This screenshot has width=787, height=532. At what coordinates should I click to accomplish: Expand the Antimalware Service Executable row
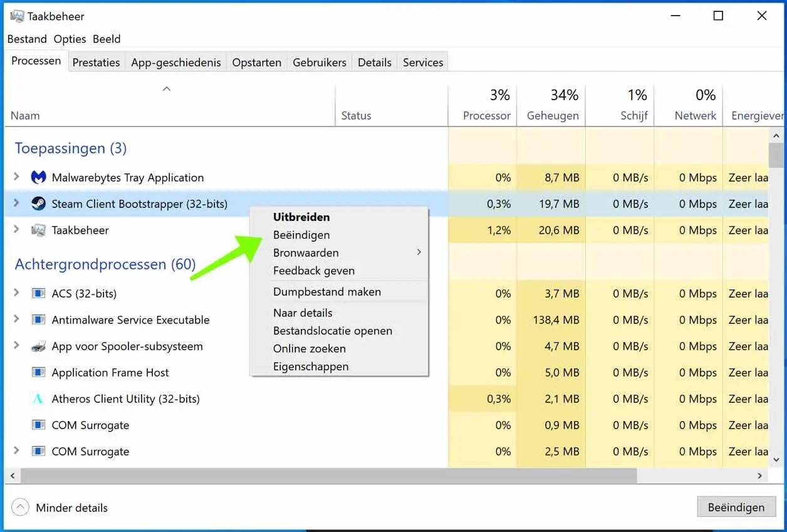tap(17, 320)
